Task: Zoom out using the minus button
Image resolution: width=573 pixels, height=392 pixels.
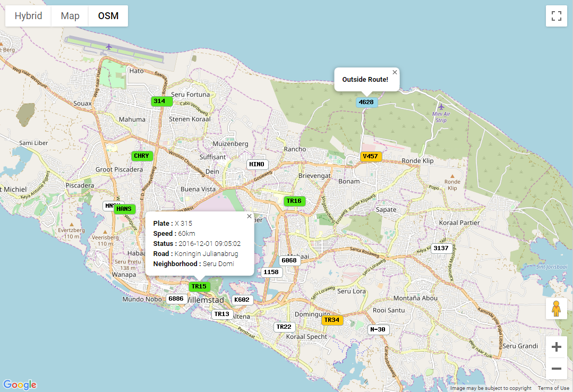Action: pos(557,369)
